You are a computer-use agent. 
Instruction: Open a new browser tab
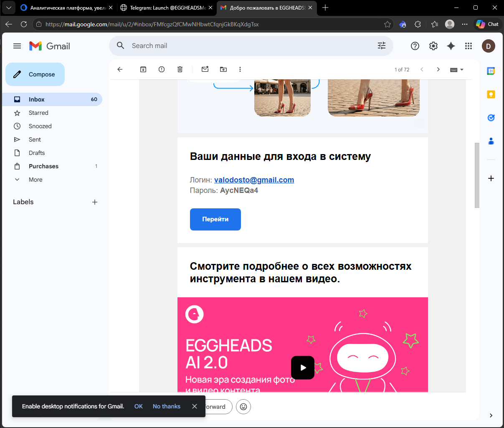(x=325, y=8)
